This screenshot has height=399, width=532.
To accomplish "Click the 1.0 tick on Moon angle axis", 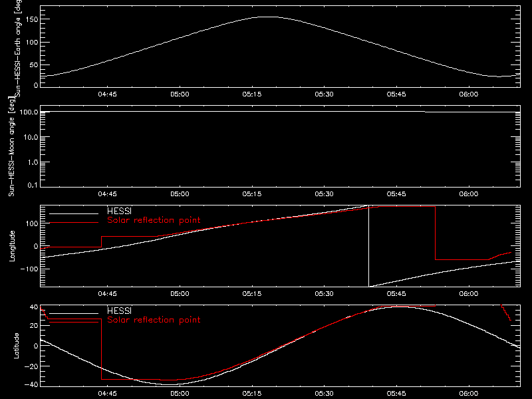I will (33, 162).
